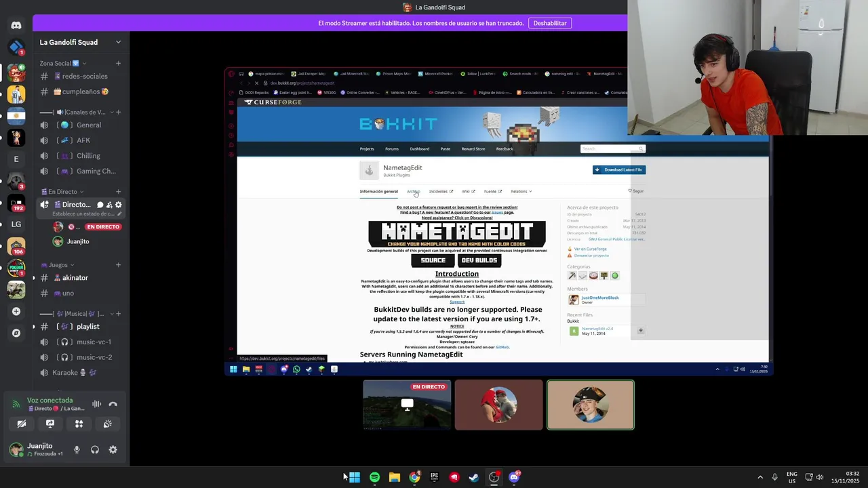The image size is (868, 488).
Task: Open File Explorer from taskbar
Action: point(394,477)
